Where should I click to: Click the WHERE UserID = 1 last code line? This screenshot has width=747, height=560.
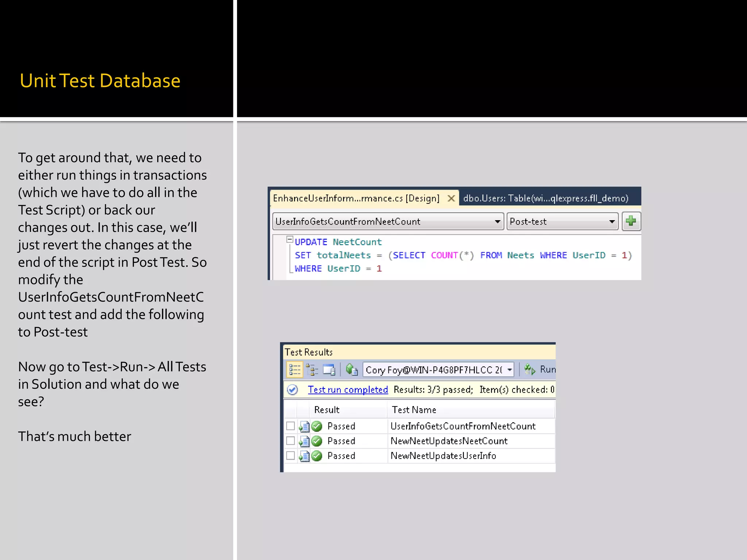pyautogui.click(x=338, y=269)
